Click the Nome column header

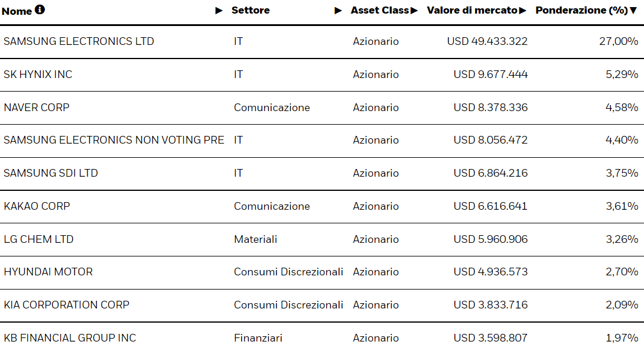pyautogui.click(x=17, y=11)
